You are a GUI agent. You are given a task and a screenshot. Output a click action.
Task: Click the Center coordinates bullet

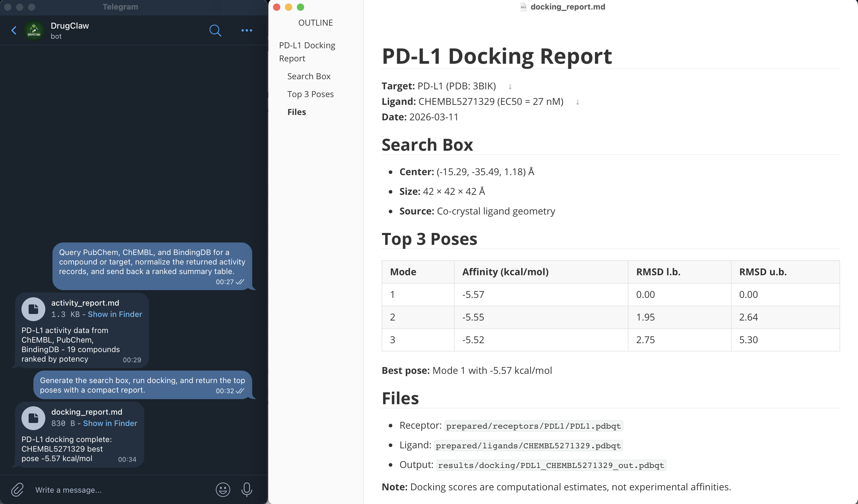point(467,172)
